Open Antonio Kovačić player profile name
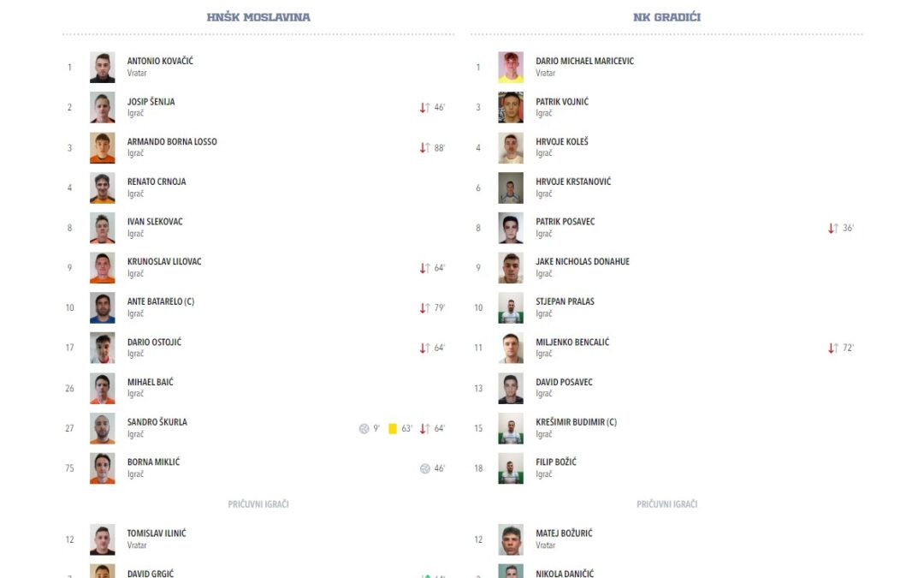924x578 pixels. (160, 62)
